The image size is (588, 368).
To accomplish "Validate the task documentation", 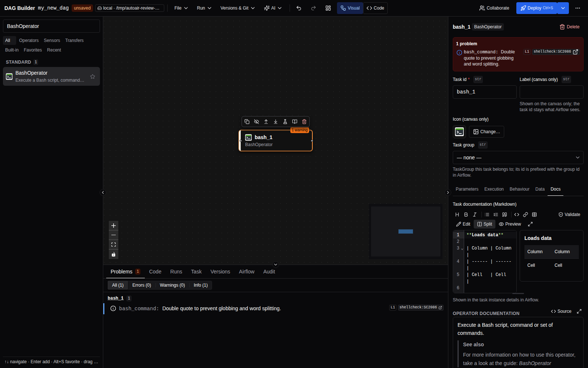I will 569,215.
